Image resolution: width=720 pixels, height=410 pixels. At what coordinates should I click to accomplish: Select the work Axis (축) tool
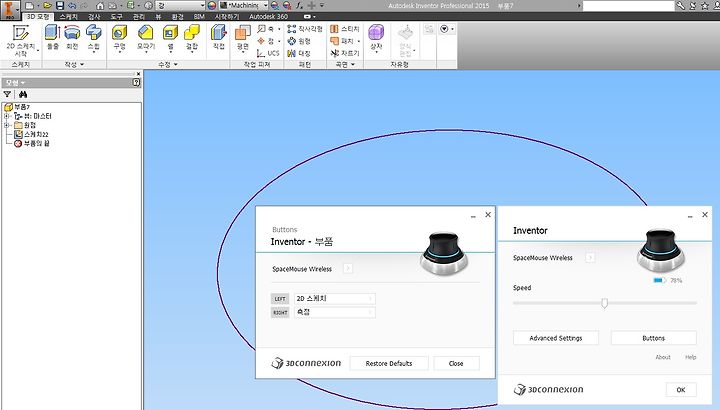[x=268, y=29]
